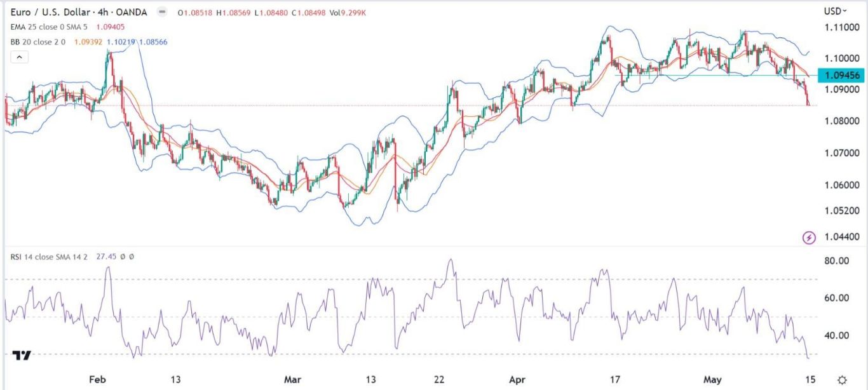Click the 1.06000 price axis label
The image size is (868, 390).
coord(841,185)
